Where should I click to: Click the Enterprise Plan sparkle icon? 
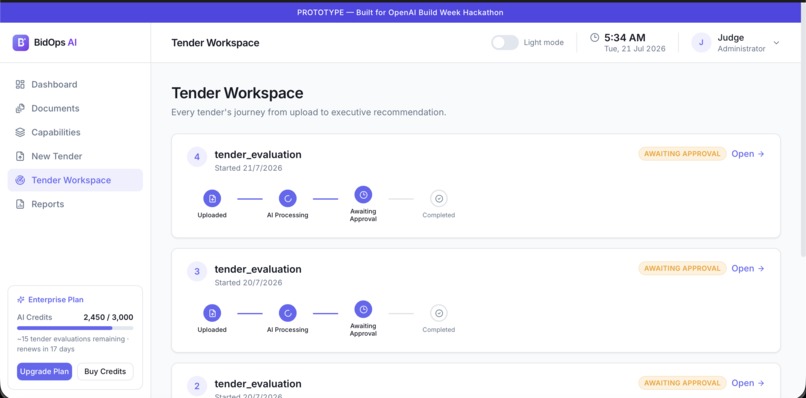click(x=21, y=300)
